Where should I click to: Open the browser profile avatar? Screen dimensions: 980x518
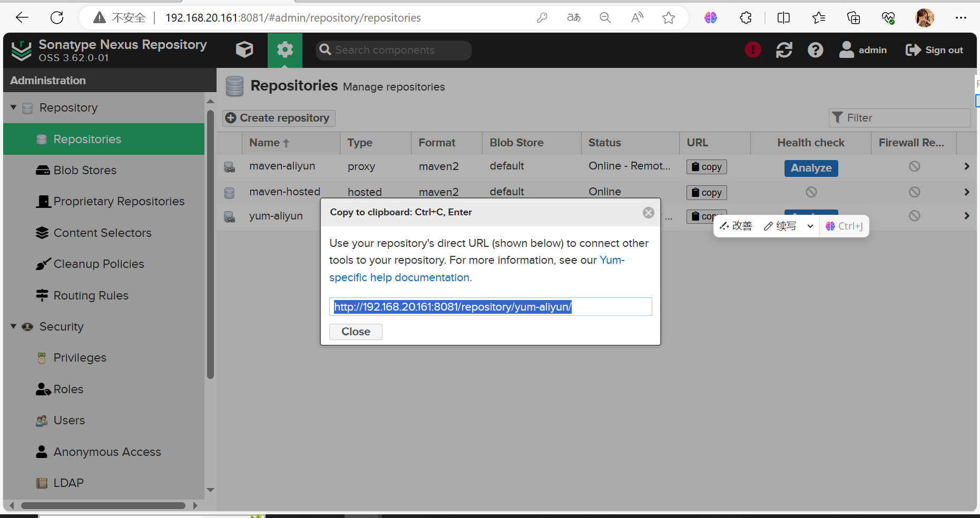[925, 18]
